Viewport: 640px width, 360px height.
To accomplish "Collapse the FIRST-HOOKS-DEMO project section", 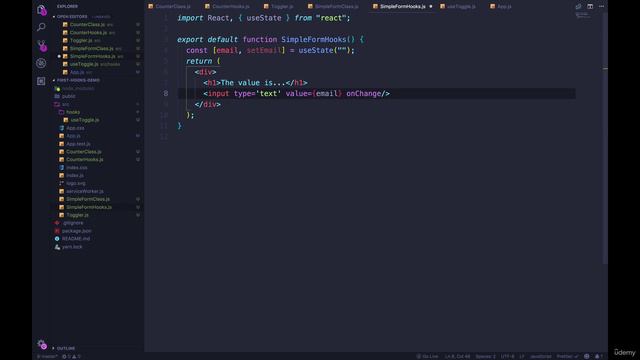I will tap(78, 80).
